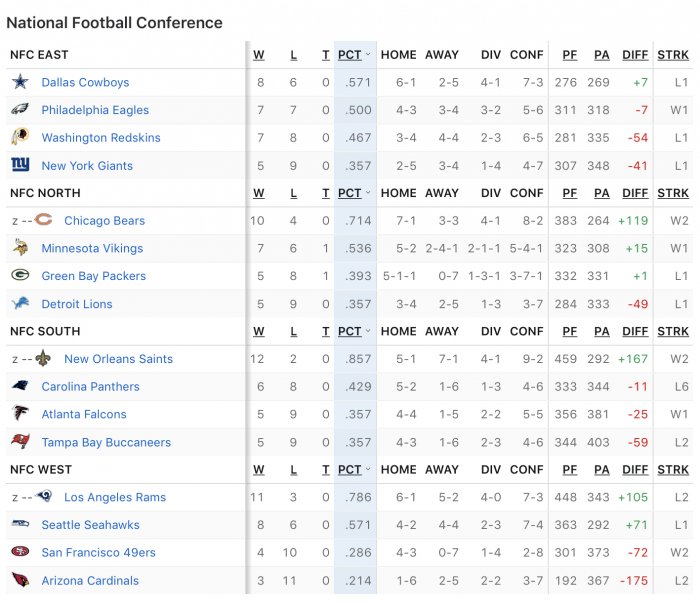Viewport: 700px width, 603px height.
Task: Sort NFC West by W column
Action: pos(259,470)
